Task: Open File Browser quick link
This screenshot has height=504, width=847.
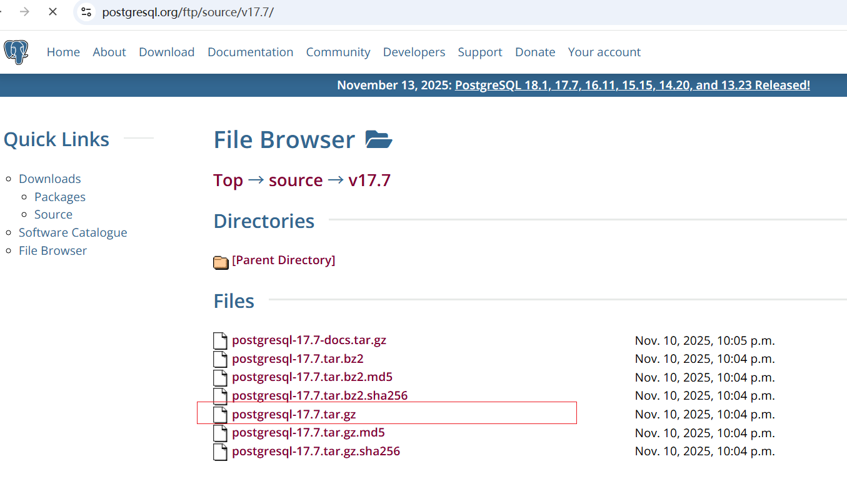Action: 53,250
